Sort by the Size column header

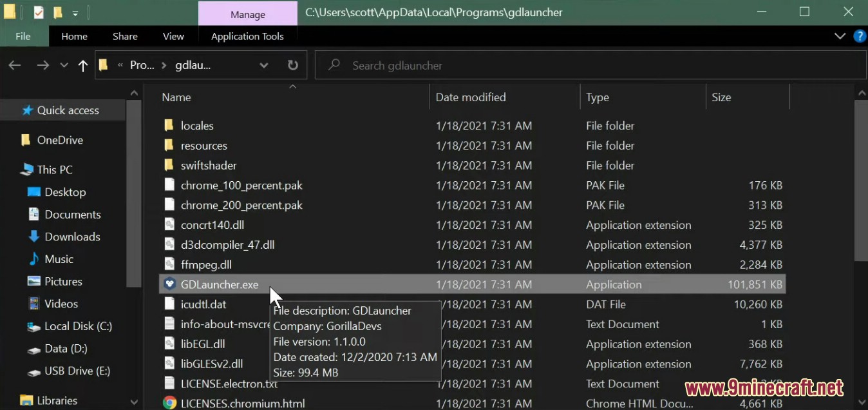point(721,97)
